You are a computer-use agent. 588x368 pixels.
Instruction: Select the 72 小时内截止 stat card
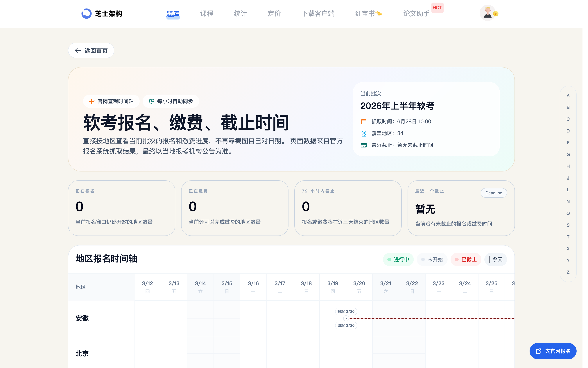pyautogui.click(x=348, y=208)
